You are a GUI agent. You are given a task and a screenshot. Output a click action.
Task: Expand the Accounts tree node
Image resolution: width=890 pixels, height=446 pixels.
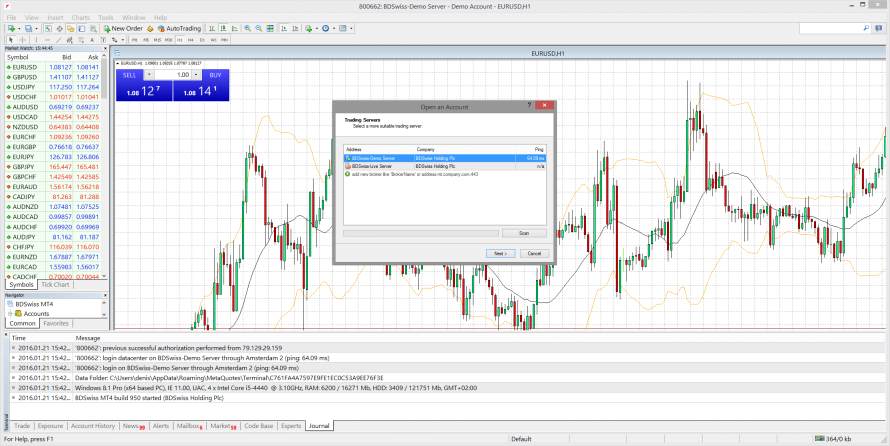tap(8, 313)
